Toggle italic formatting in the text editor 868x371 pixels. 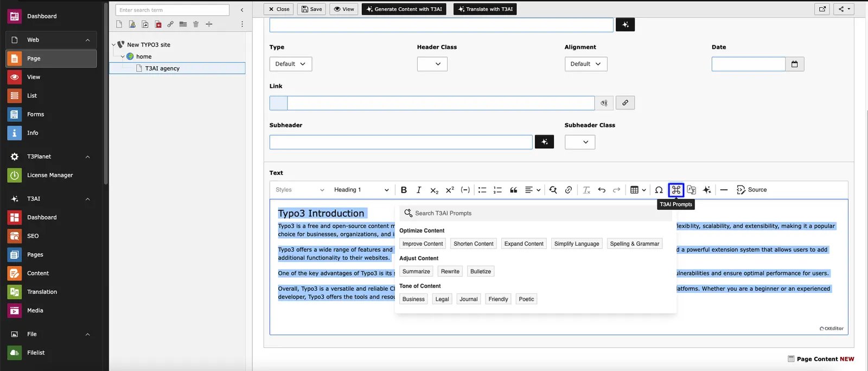(419, 190)
